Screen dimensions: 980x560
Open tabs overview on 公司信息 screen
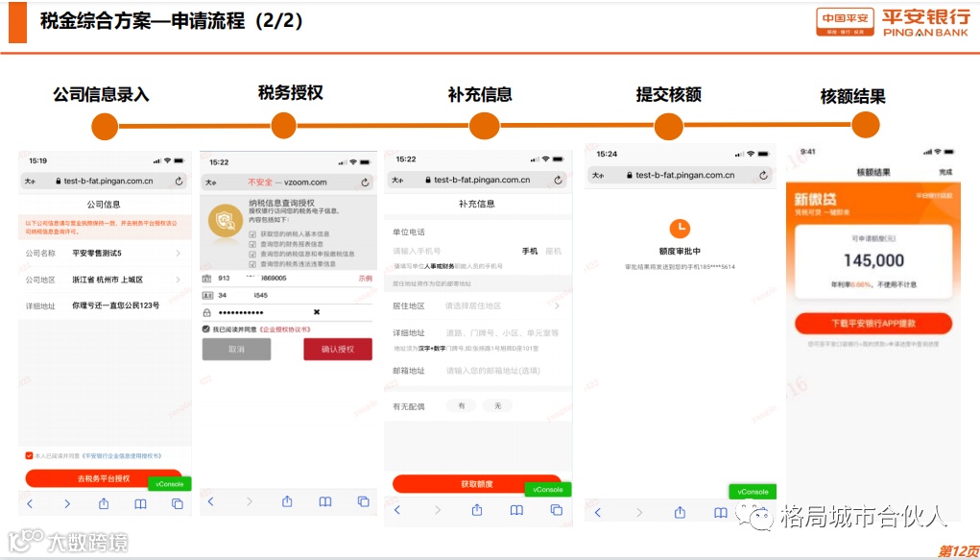[178, 503]
